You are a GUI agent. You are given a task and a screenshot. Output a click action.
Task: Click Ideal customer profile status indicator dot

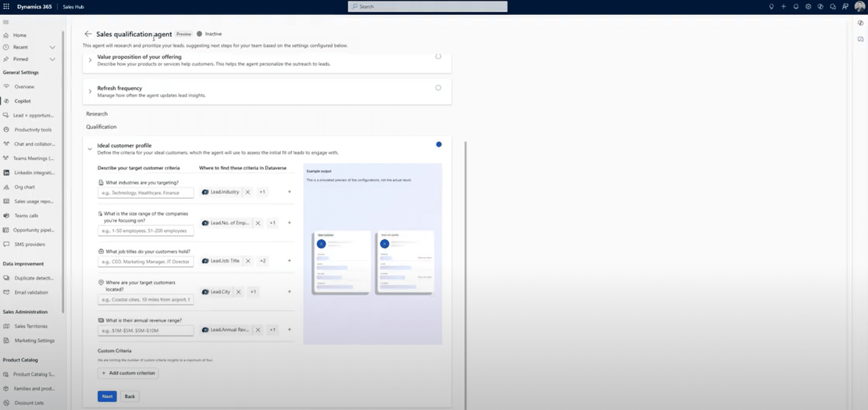439,144
